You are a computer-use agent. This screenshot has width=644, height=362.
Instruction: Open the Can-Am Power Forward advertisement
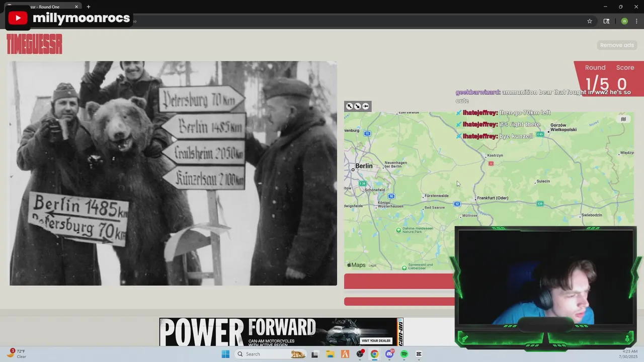(x=281, y=332)
